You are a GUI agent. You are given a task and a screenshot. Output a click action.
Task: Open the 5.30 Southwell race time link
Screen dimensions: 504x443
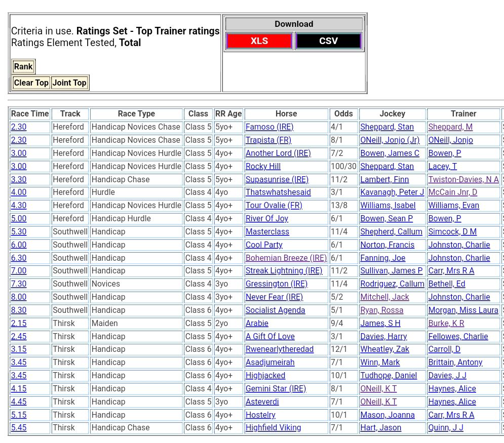(x=19, y=232)
